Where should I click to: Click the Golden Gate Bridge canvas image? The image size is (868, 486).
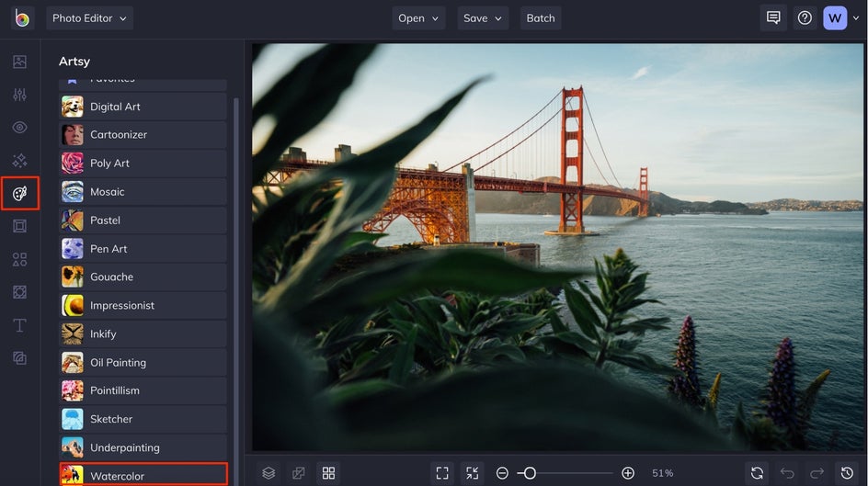click(557, 246)
